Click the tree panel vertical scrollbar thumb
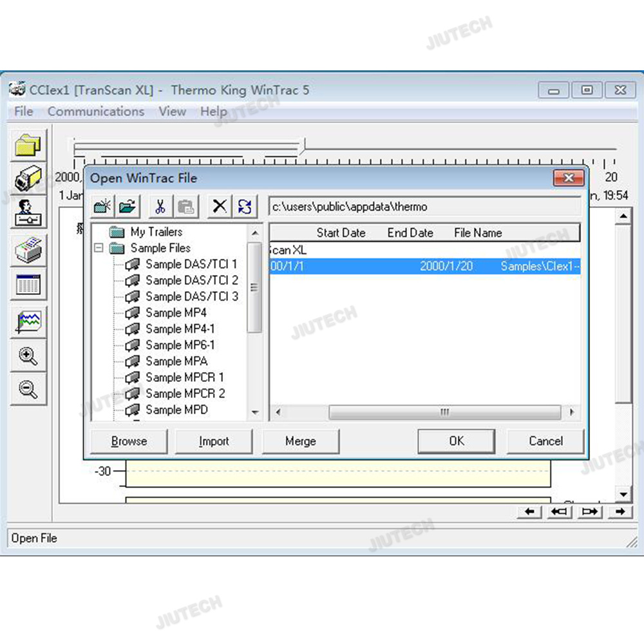Screen dimensions: 644x644 point(254,287)
